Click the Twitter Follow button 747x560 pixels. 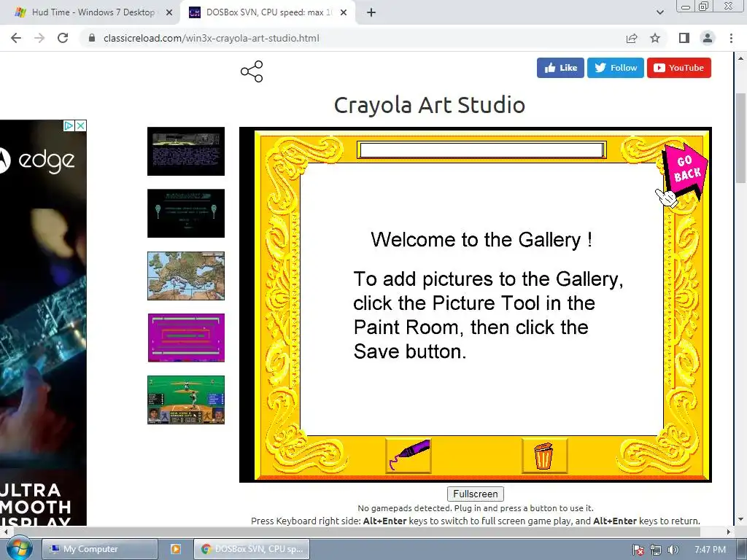[616, 68]
